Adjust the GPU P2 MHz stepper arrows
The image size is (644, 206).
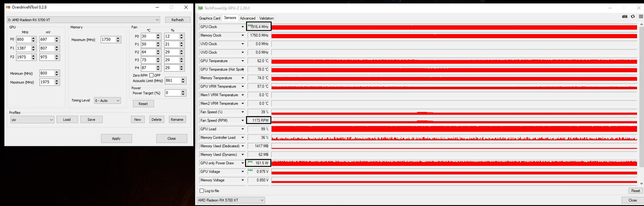point(33,57)
